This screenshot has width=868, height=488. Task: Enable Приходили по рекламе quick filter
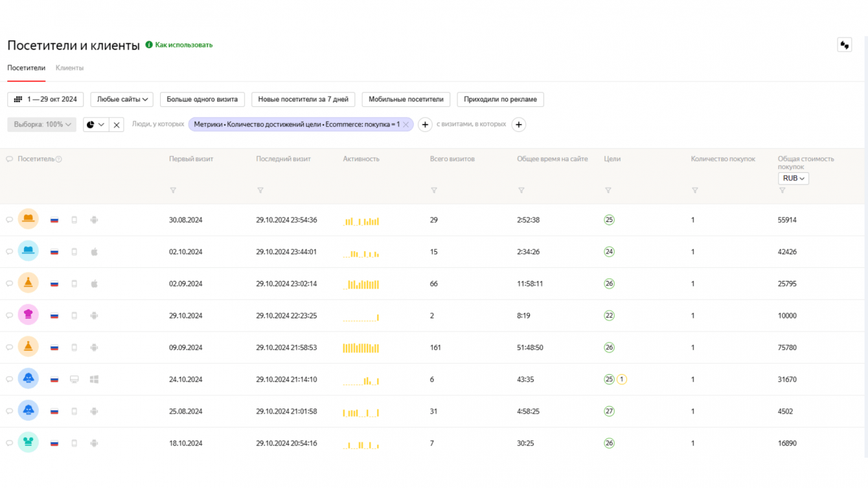pyautogui.click(x=500, y=100)
